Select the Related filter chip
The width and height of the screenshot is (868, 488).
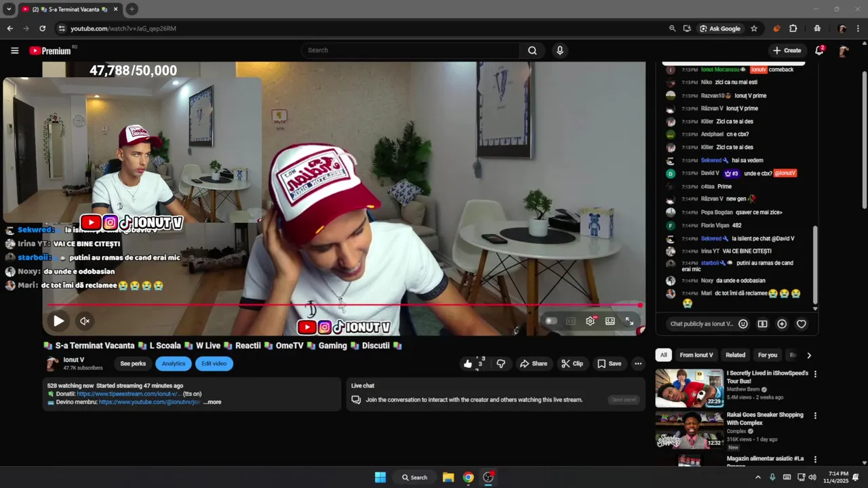[735, 355]
